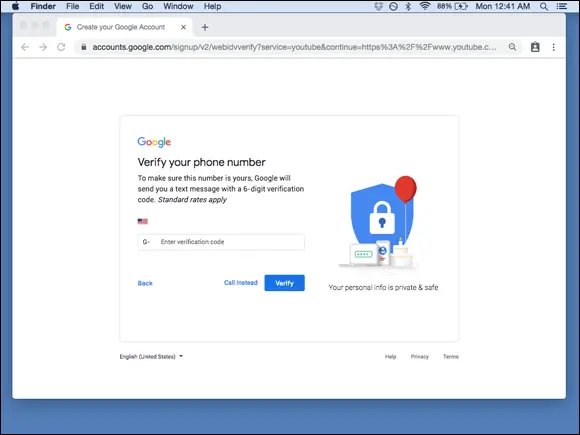Click the Google logo on the form
The height and width of the screenshot is (435, 580).
click(154, 142)
